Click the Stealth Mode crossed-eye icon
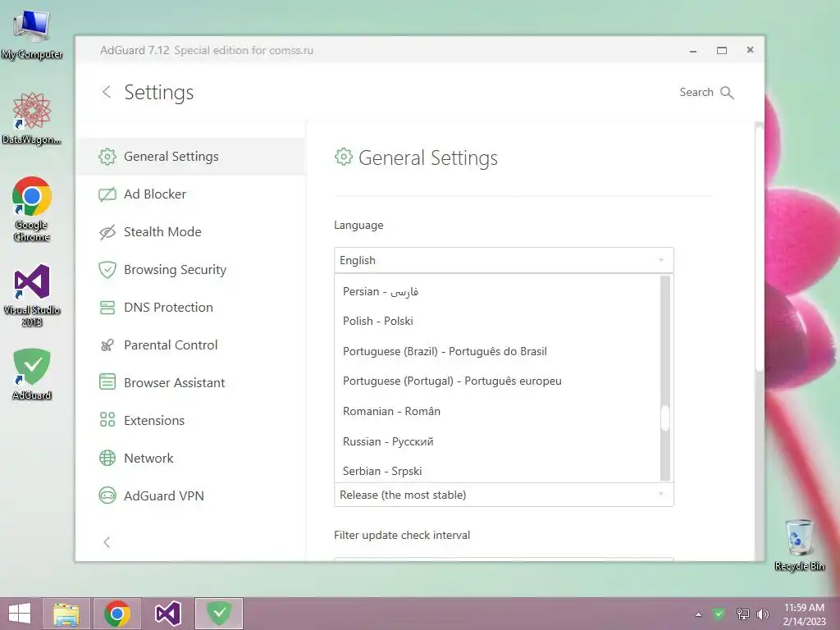This screenshot has height=630, width=840. [x=107, y=232]
